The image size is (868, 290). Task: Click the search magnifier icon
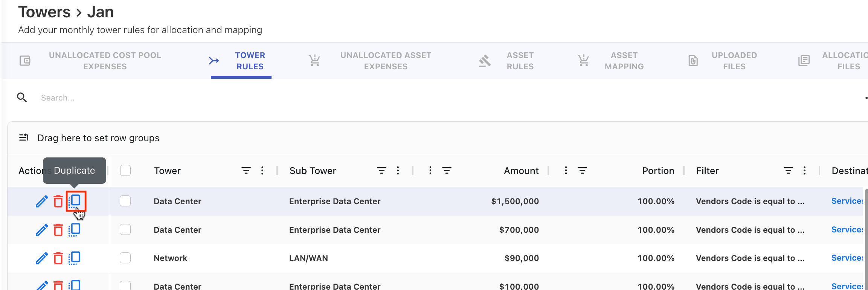[22, 98]
